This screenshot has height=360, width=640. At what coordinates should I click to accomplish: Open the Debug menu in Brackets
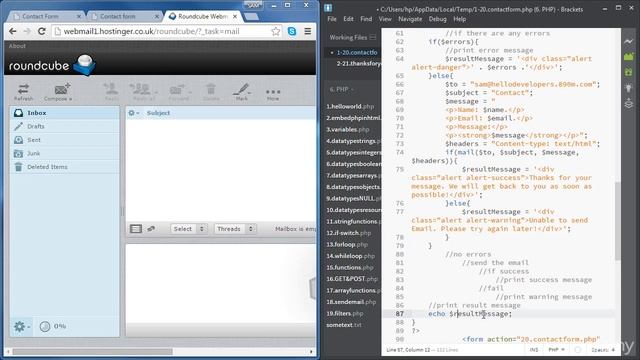click(x=438, y=19)
